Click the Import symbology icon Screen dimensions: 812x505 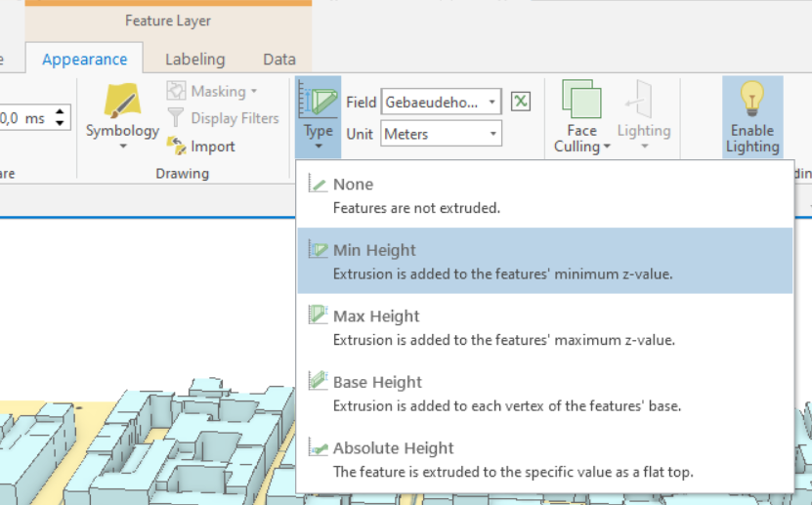176,147
